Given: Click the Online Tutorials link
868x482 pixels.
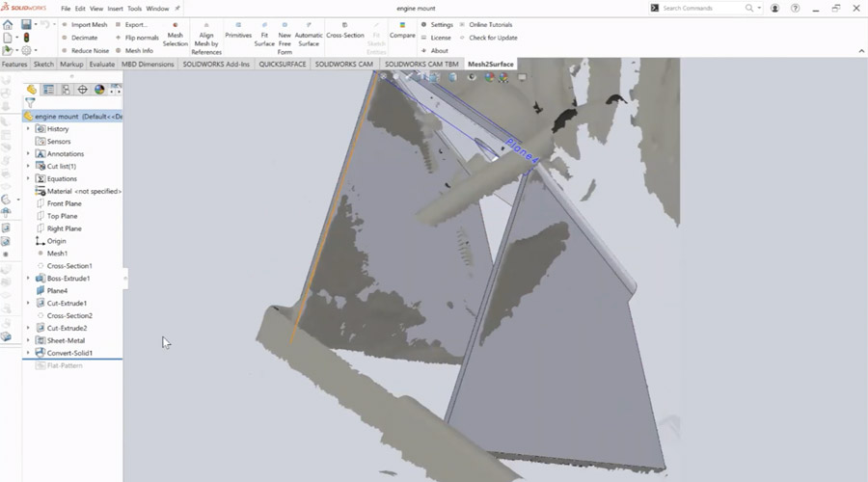Looking at the screenshot, I should [x=491, y=24].
